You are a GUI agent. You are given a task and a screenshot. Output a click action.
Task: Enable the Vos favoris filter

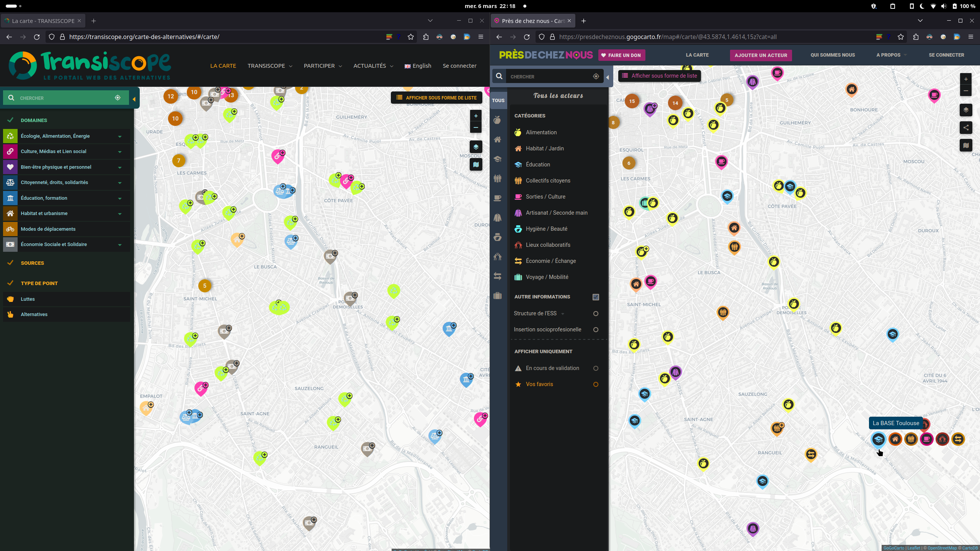[x=596, y=385]
